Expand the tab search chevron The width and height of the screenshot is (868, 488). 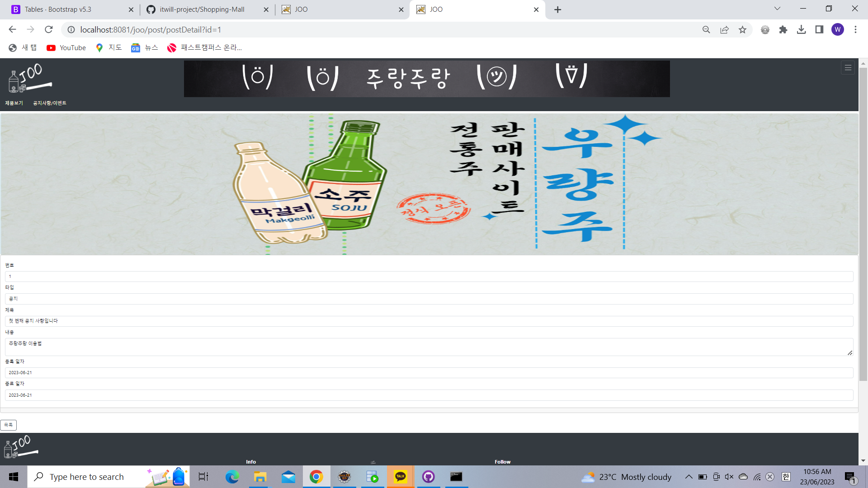click(777, 9)
